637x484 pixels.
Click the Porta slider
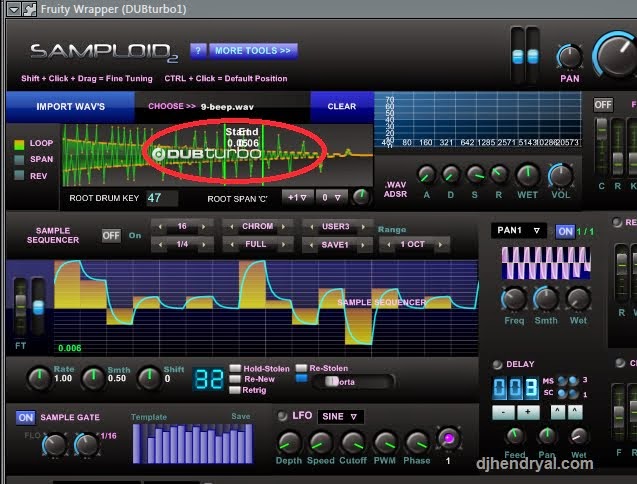(353, 382)
